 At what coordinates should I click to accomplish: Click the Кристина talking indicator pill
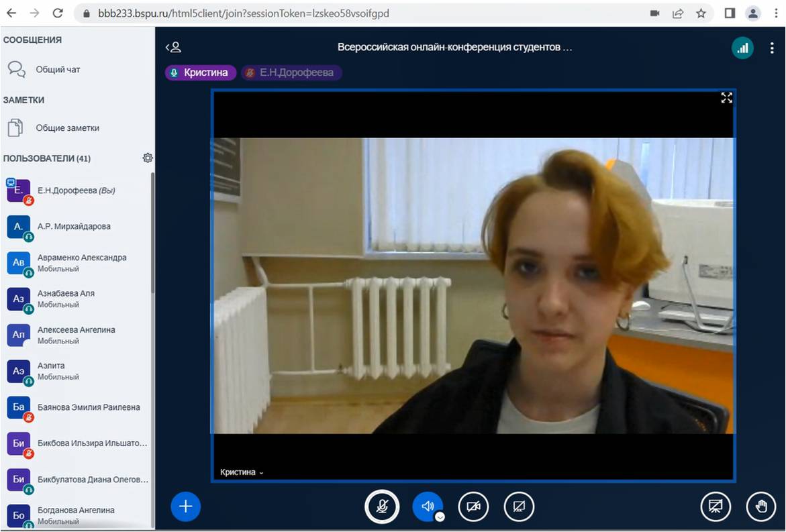[x=201, y=72]
